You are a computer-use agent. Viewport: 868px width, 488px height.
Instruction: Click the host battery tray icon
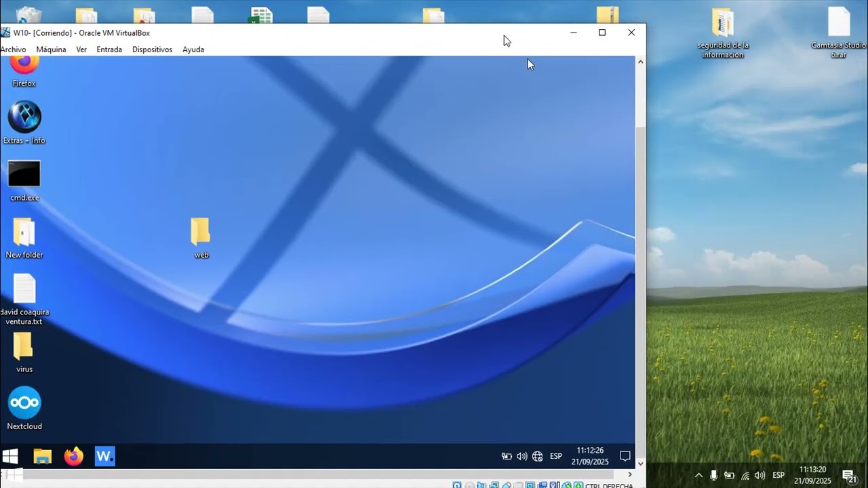click(730, 475)
